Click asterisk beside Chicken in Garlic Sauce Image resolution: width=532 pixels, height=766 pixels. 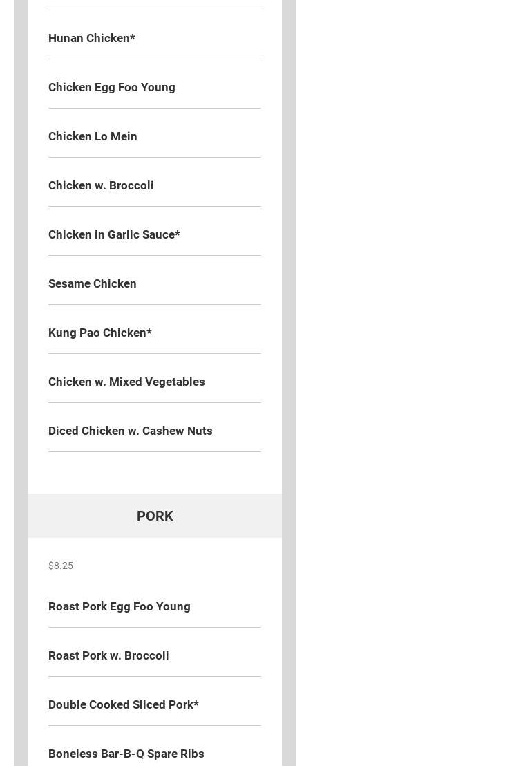178,233
